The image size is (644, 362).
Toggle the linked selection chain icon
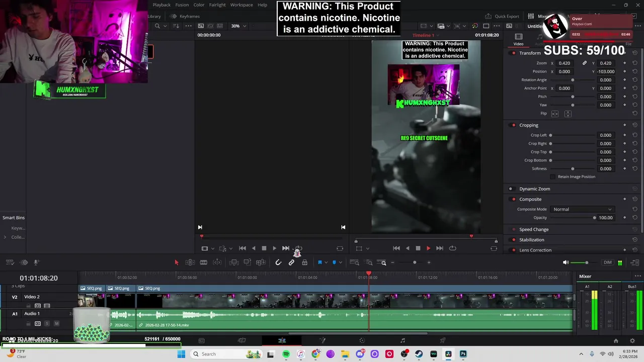point(291,262)
